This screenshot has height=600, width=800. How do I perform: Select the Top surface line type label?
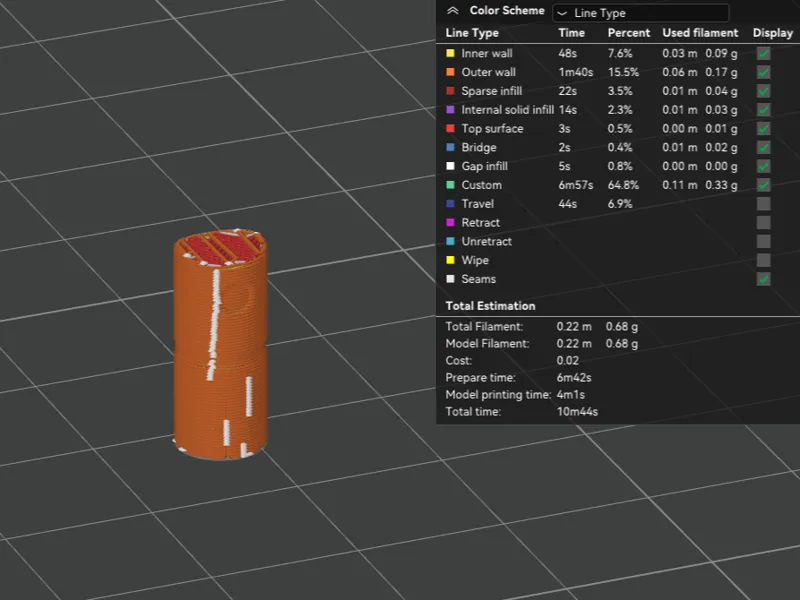point(492,129)
